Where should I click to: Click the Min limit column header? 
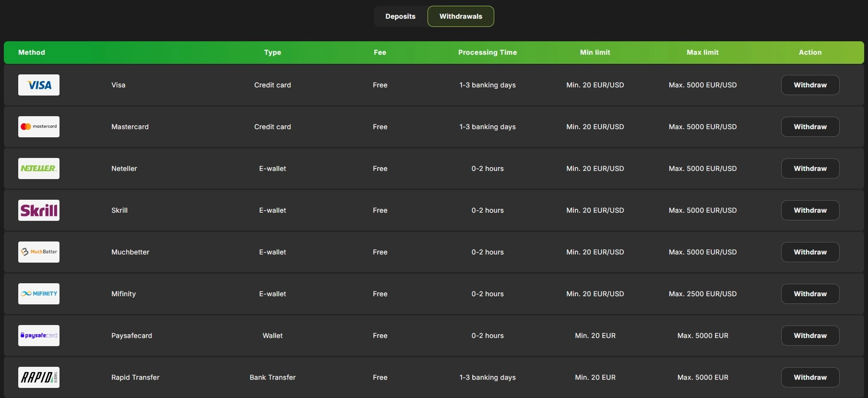pos(595,52)
